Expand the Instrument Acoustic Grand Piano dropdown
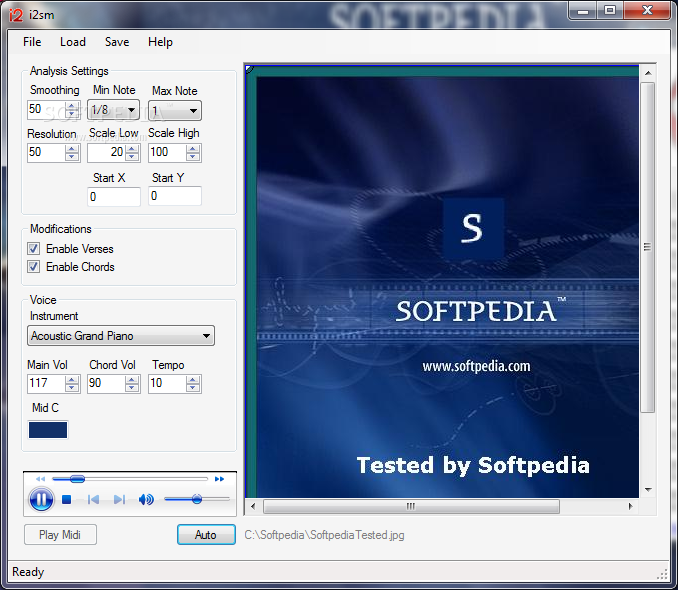Screen dimensions: 678x590 coord(121,336)
